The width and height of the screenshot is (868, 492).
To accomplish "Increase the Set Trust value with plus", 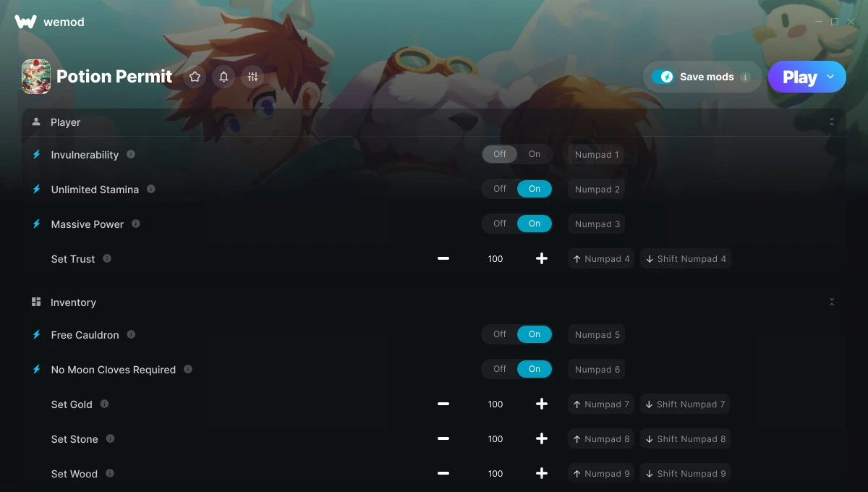I will (x=542, y=258).
